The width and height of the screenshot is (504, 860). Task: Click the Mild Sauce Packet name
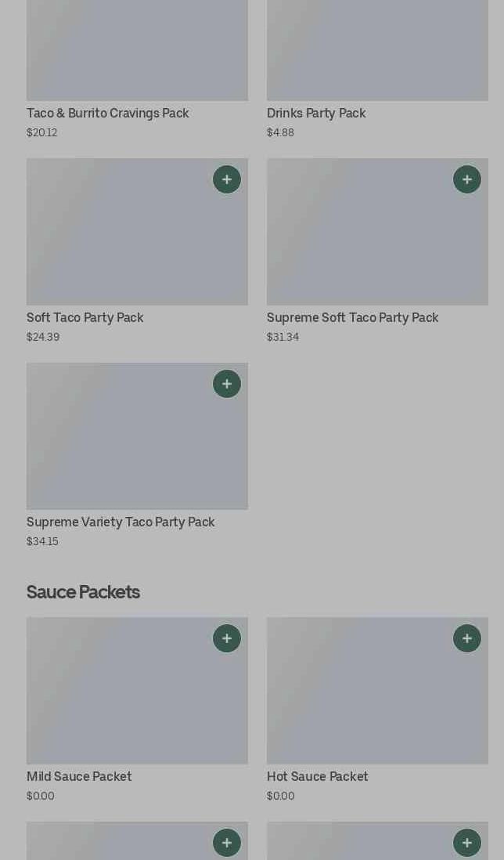(x=79, y=777)
